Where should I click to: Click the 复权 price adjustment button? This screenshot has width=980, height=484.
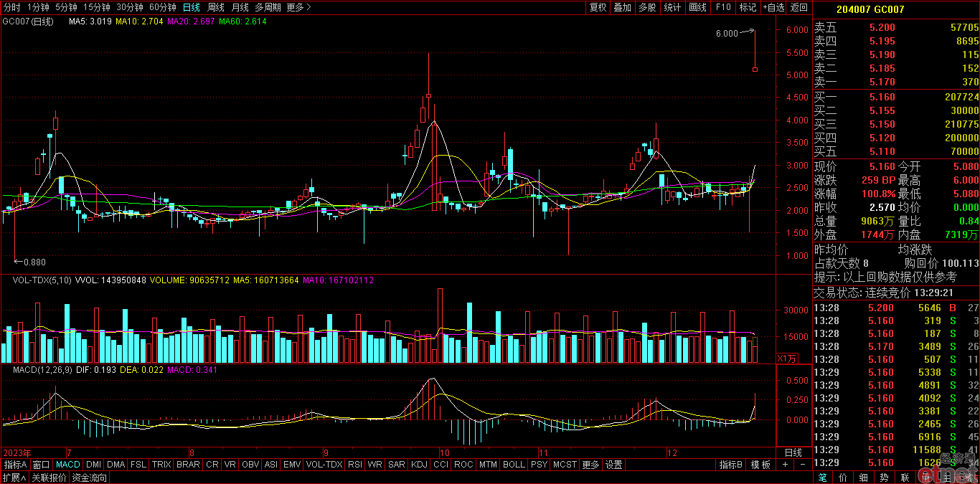(x=598, y=7)
